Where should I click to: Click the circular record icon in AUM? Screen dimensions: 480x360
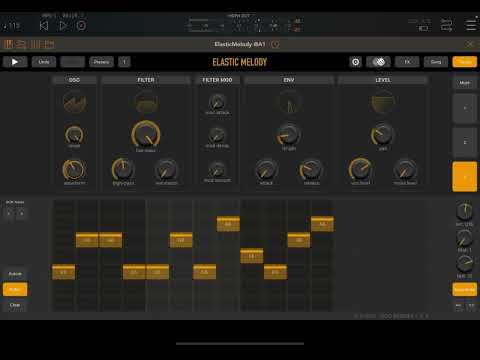(x=81, y=26)
